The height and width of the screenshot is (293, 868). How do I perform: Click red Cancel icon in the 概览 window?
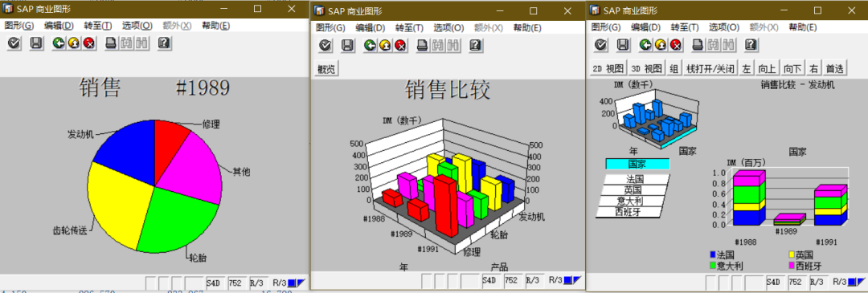coord(399,45)
